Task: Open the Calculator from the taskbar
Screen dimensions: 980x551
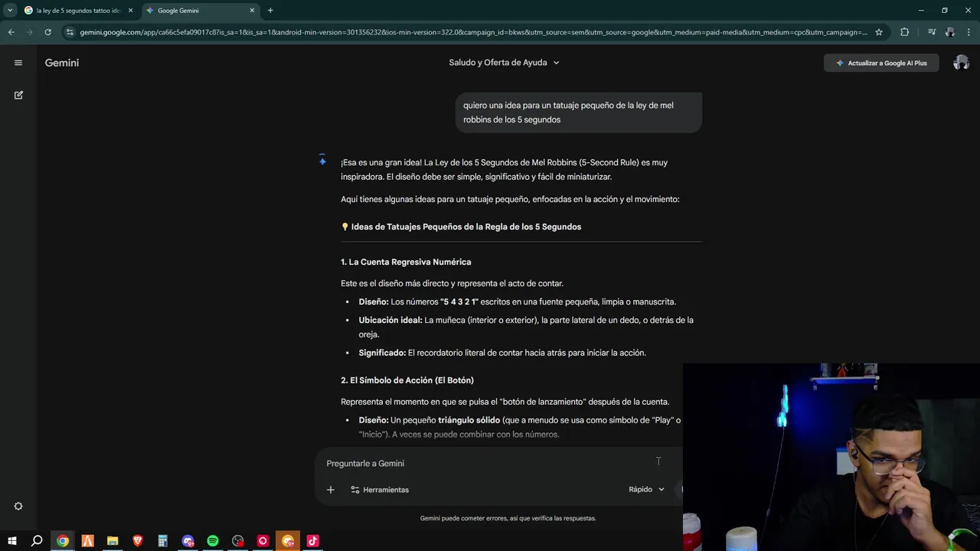Action: click(162, 541)
